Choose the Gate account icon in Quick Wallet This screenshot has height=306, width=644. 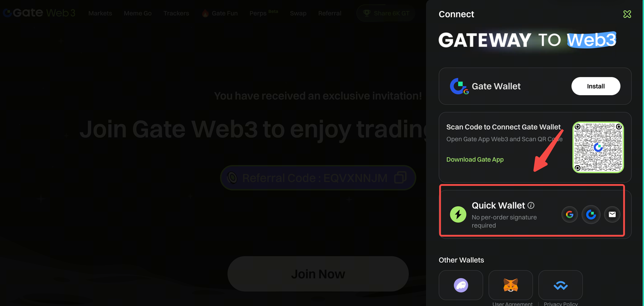pos(591,215)
